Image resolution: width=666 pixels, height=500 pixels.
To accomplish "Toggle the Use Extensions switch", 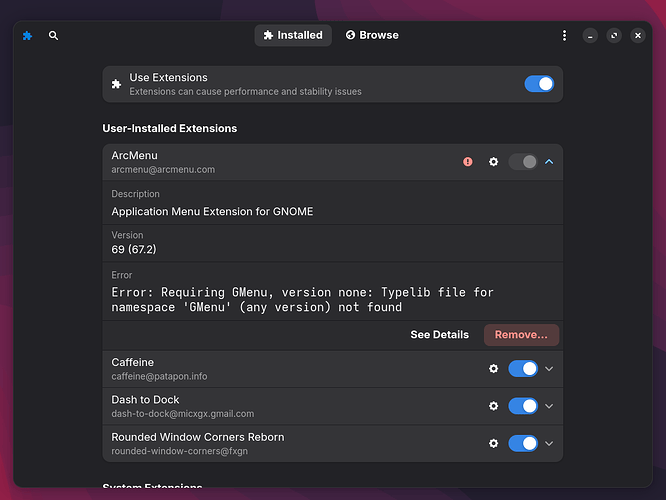I will [538, 84].
